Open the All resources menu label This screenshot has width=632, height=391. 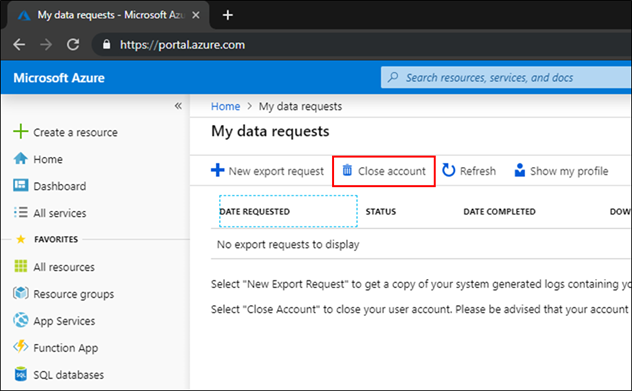pos(64,267)
